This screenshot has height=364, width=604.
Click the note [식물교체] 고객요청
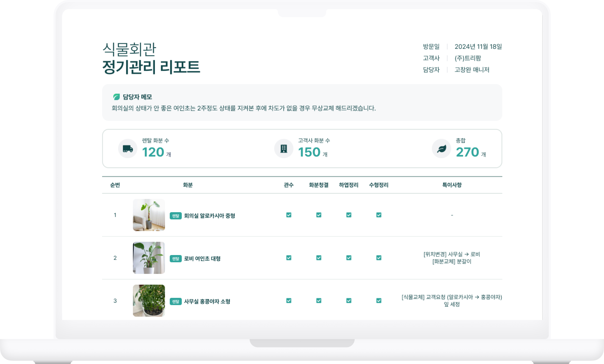[x=452, y=297]
